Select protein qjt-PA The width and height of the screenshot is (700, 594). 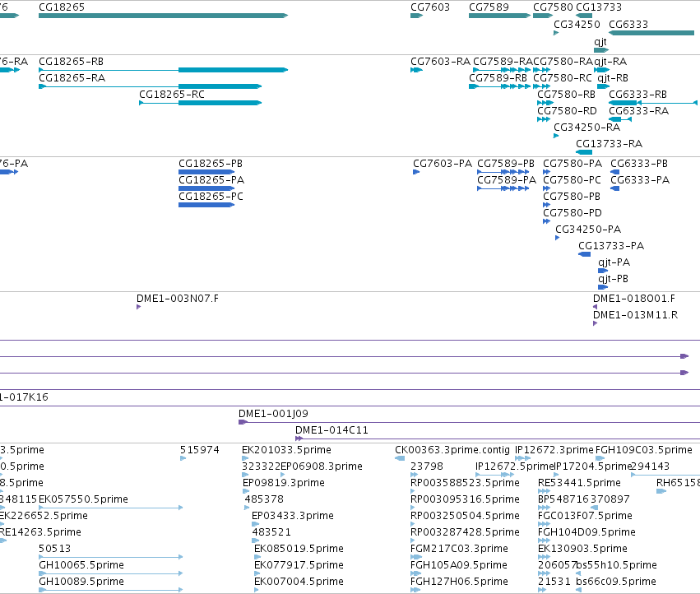[603, 271]
